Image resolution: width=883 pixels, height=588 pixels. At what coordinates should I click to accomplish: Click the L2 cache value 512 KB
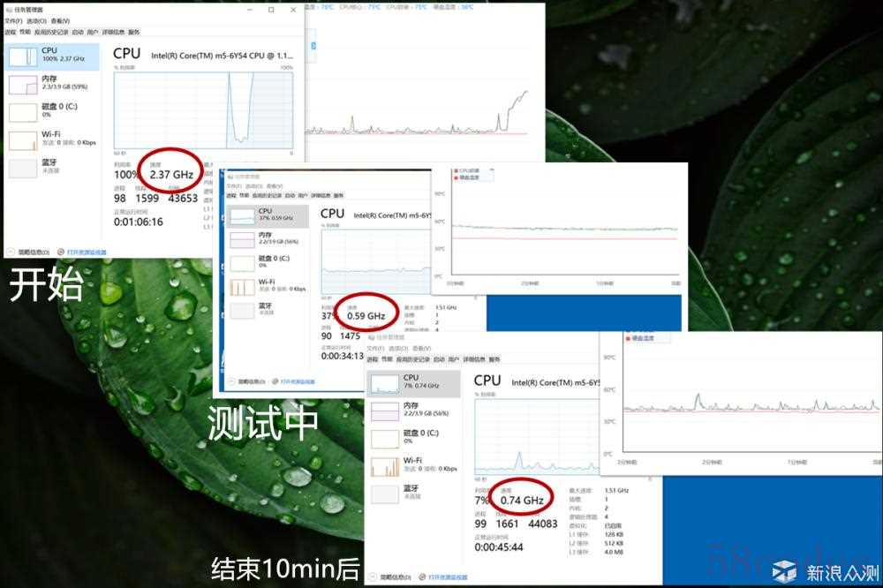pos(614,543)
